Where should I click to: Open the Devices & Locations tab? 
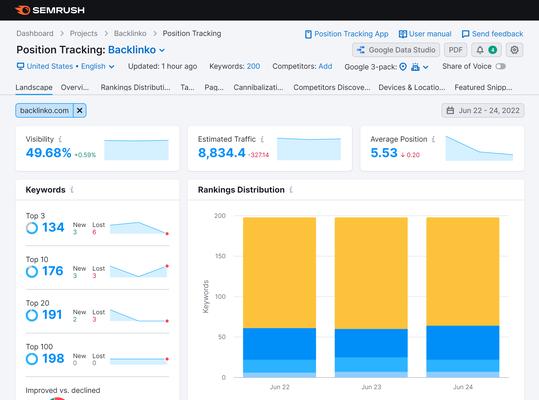tap(411, 87)
